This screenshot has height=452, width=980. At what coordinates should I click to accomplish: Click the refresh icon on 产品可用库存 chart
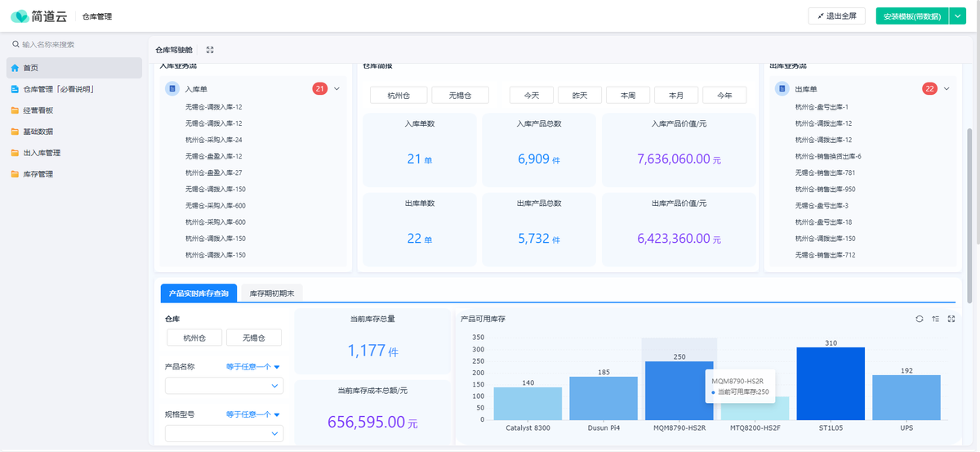tap(920, 319)
